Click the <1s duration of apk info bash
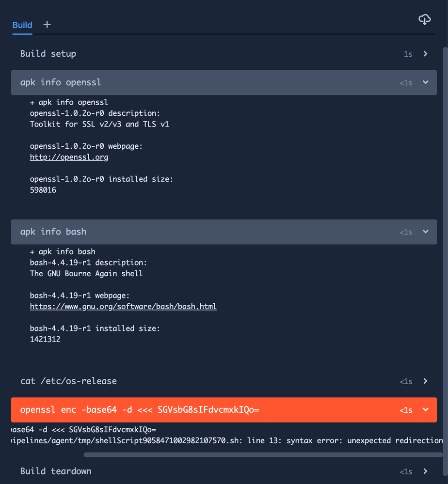The width and height of the screenshot is (448, 484). (x=406, y=232)
